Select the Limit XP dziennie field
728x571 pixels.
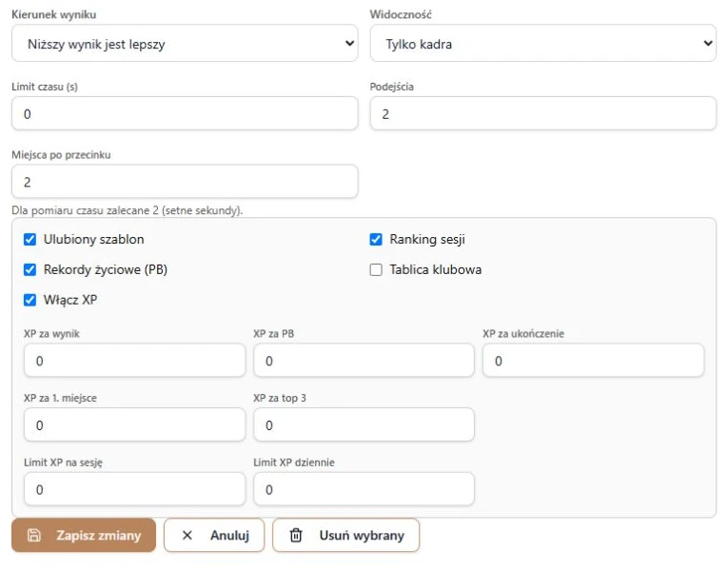tap(364, 489)
